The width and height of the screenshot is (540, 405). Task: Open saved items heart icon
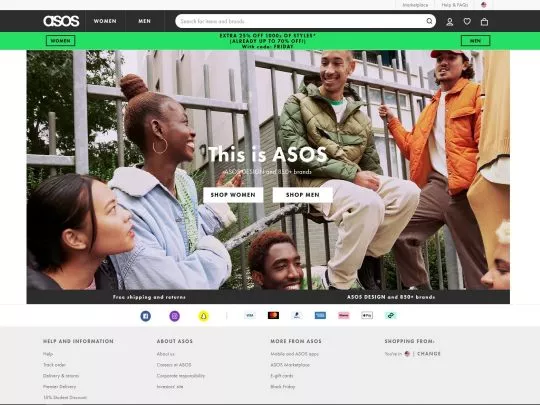467,22
